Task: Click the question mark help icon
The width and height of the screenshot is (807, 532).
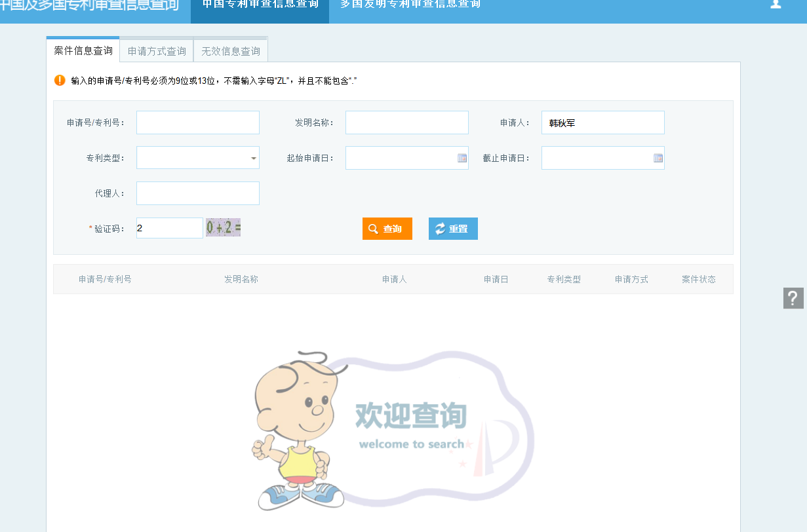Action: click(793, 298)
